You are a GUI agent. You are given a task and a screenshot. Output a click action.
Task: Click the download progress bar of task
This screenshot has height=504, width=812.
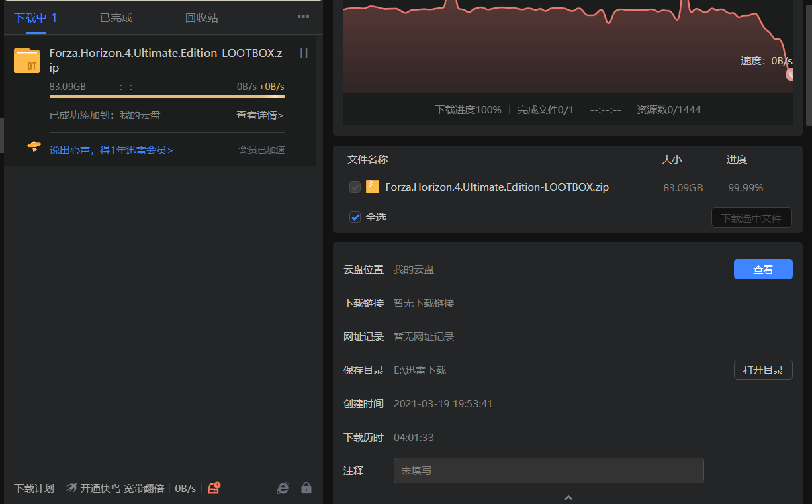coord(167,97)
